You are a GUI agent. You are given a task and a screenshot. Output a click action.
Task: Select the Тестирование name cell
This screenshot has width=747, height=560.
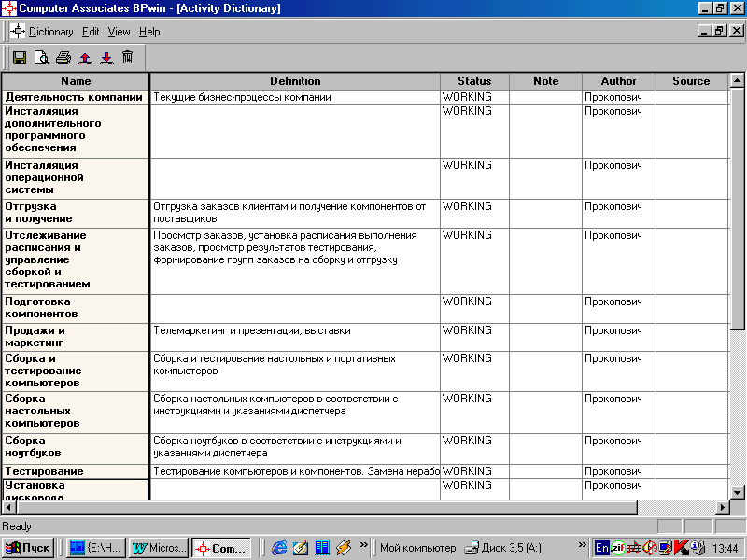tap(76, 471)
